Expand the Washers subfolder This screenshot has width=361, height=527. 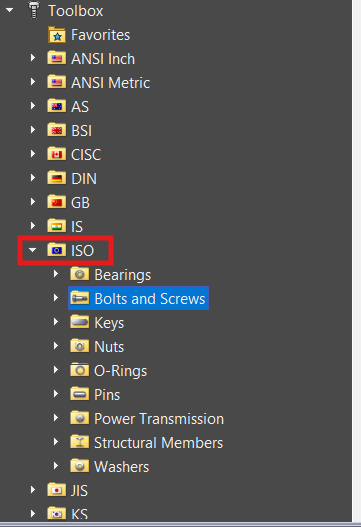(x=56, y=466)
